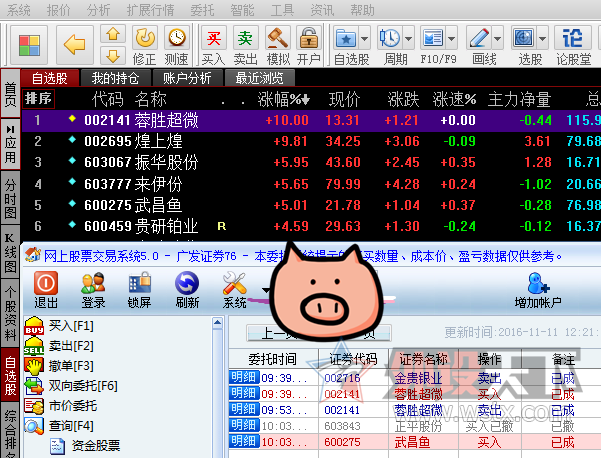Expand the 选股 dropdown arrow
Screen dimensions: 601x458
(x=542, y=38)
